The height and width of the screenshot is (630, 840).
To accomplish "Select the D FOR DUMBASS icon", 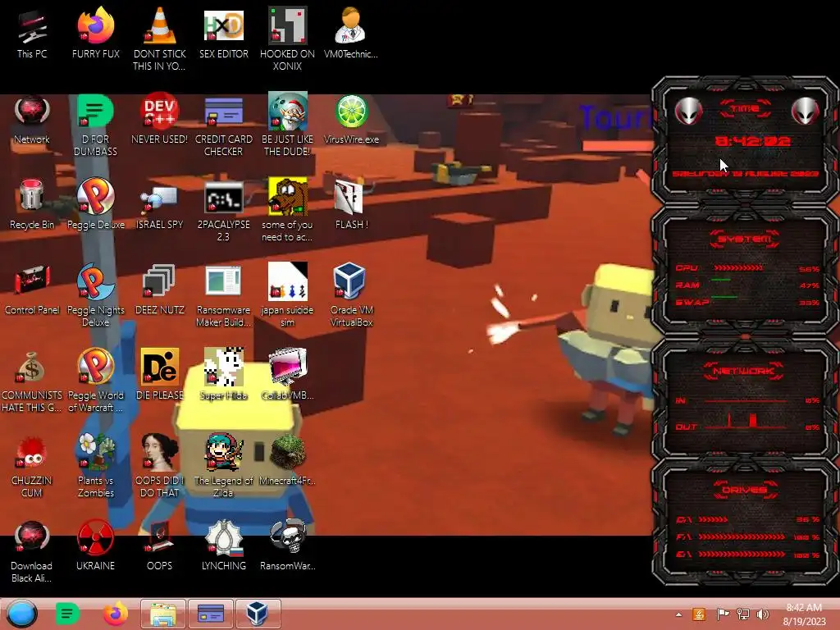I will [x=96, y=125].
